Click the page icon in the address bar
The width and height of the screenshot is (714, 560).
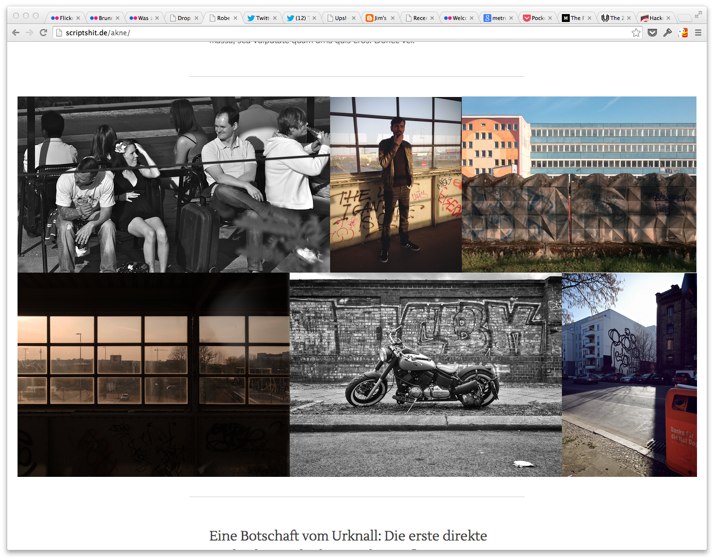(59, 33)
